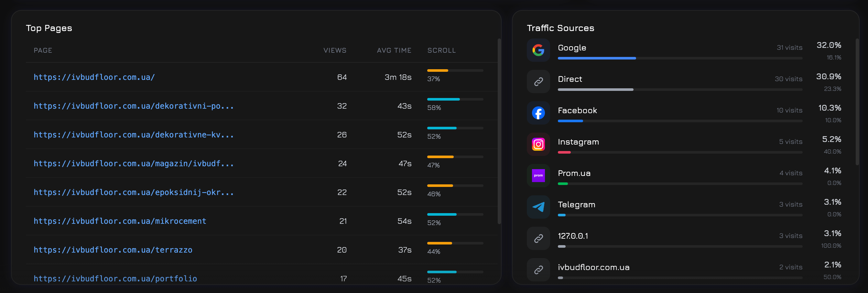The width and height of the screenshot is (868, 293).
Task: Select the Prom.ua source name
Action: (x=574, y=173)
